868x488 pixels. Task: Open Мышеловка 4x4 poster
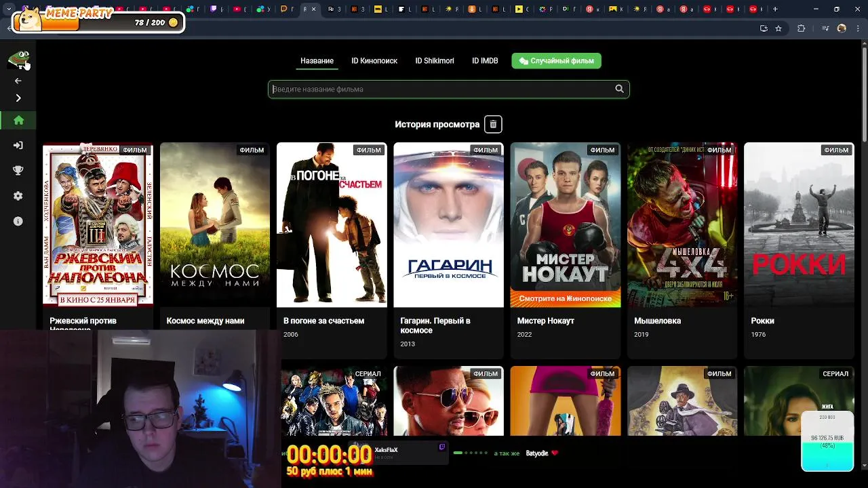[682, 225]
